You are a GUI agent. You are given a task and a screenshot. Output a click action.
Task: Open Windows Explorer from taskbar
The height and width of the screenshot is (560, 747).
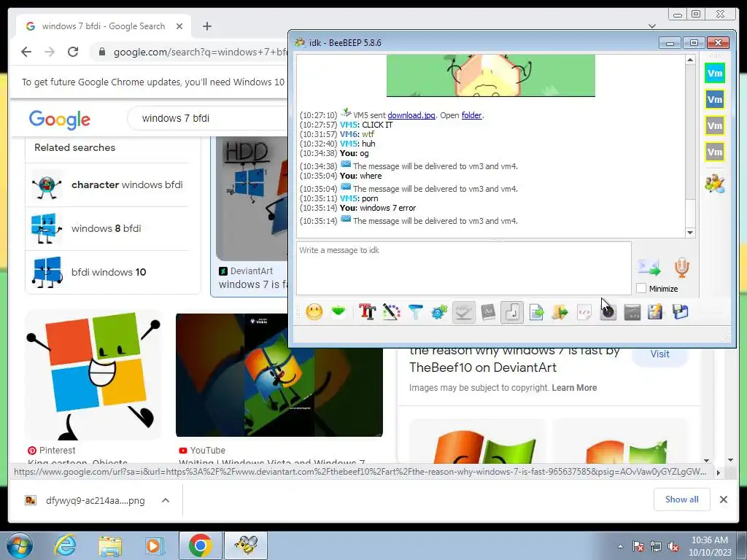pyautogui.click(x=110, y=545)
